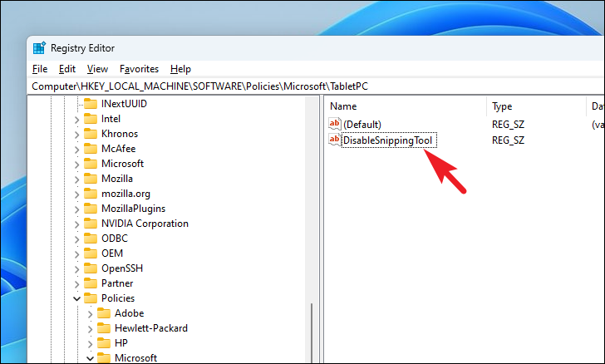
Task: Open the Help menu
Action: (x=180, y=69)
